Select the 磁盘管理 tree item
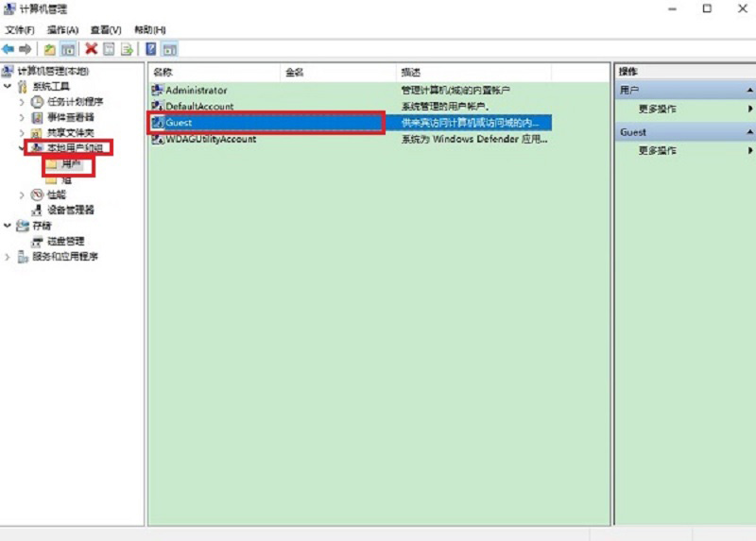 pyautogui.click(x=65, y=241)
